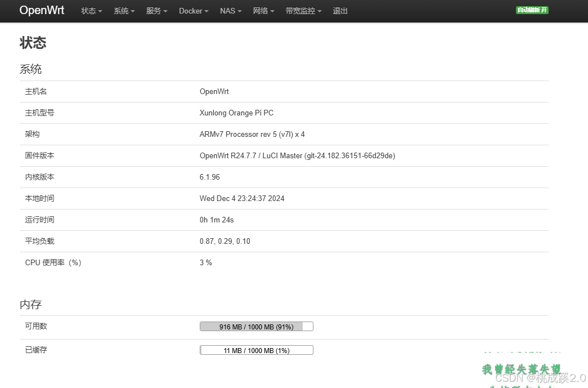Image resolution: width=588 pixels, height=388 pixels.
Task: Select hostname value OpenWrt in the table
Action: (214, 92)
